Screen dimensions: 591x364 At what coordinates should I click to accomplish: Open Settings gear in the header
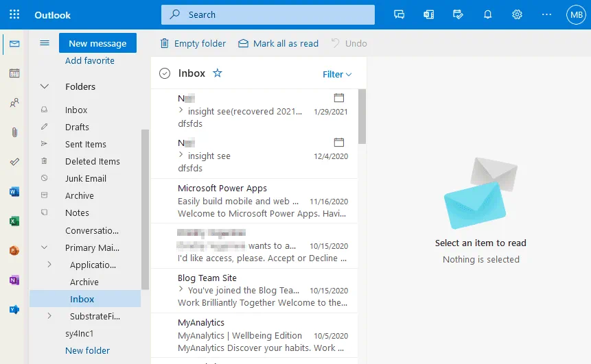tap(518, 14)
